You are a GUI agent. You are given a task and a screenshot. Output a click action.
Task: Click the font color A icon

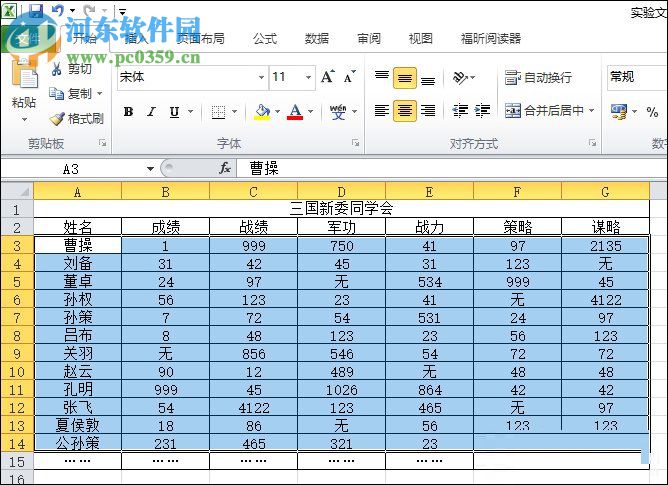[x=295, y=112]
